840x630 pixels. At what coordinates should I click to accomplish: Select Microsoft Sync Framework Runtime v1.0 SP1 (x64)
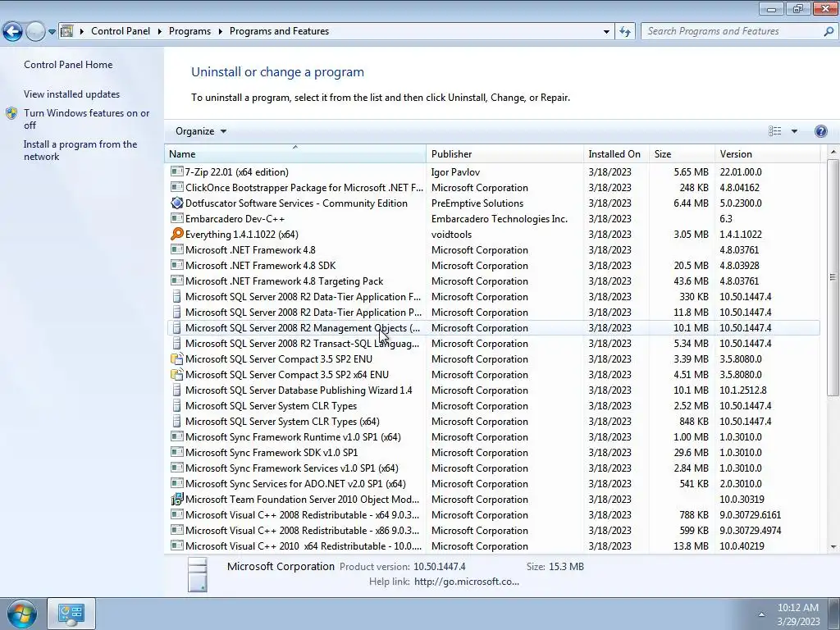pyautogui.click(x=493, y=436)
